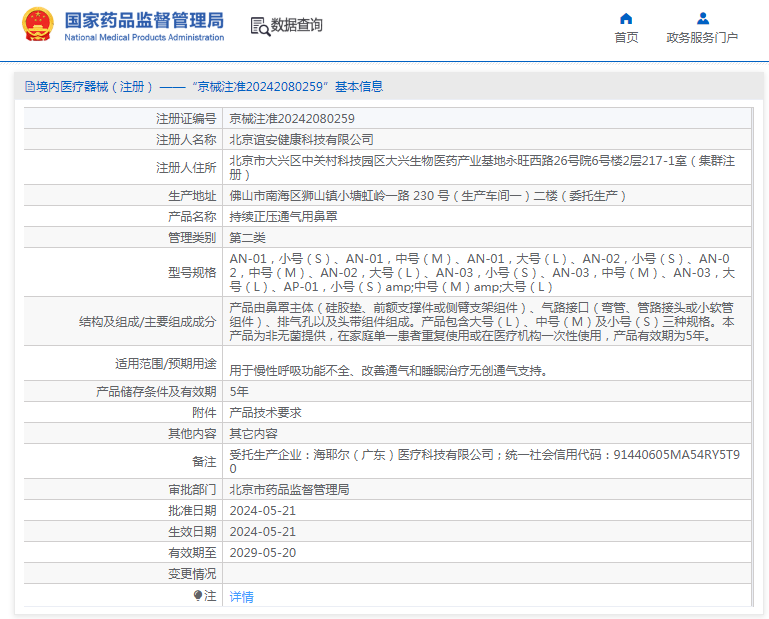Click the 型号规格 value listing AN-01 models
Viewport: 769px width, 619px height.
pyautogui.click(x=482, y=272)
